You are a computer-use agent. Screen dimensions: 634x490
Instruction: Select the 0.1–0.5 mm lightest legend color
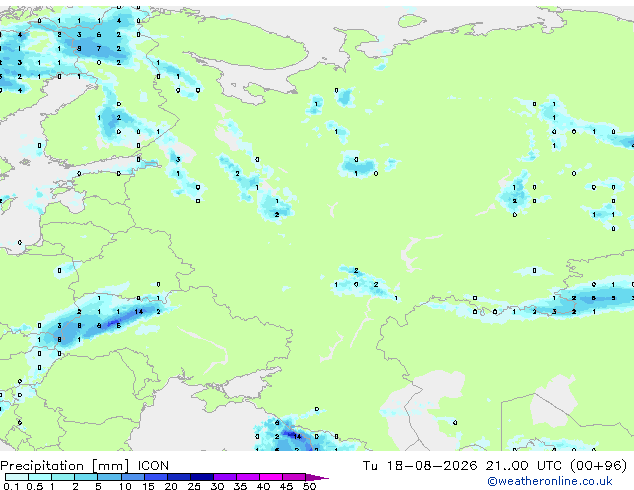17,477
